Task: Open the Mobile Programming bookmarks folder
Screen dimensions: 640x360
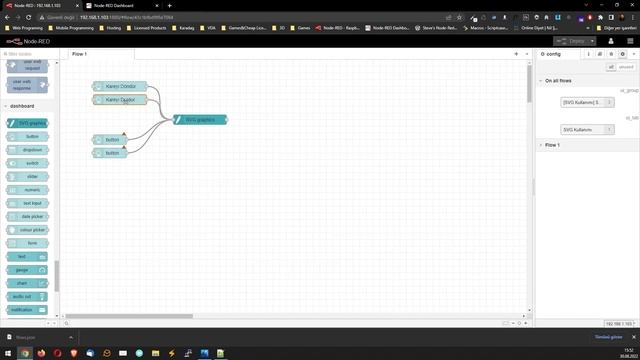Action: [x=71, y=28]
